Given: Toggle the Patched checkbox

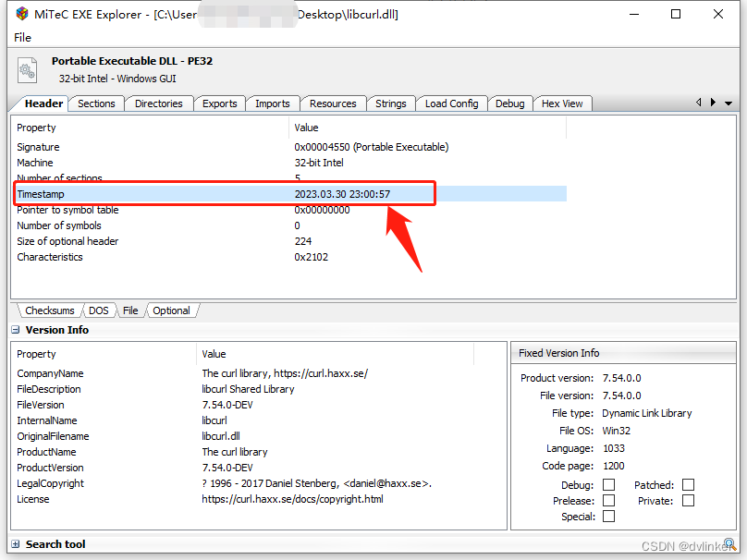Looking at the screenshot, I should pos(688,485).
